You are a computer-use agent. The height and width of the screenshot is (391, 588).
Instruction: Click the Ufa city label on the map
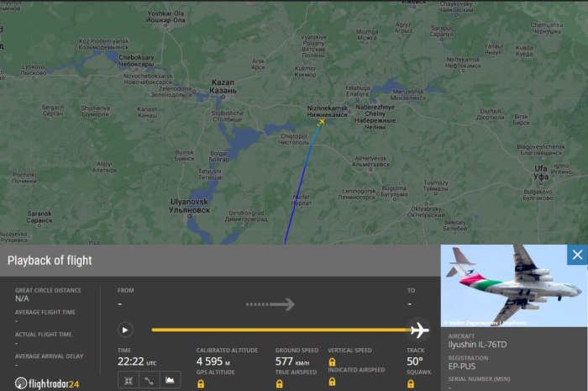click(541, 172)
